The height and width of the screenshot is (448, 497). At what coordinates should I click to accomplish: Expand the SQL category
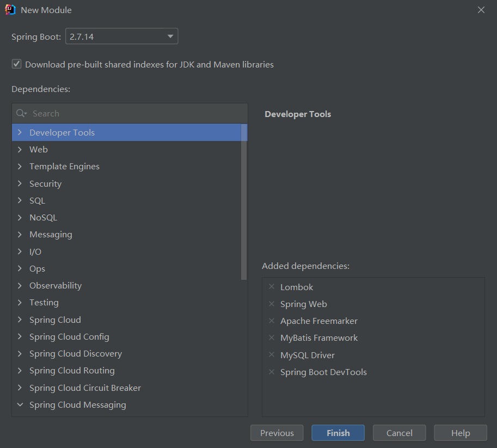20,200
